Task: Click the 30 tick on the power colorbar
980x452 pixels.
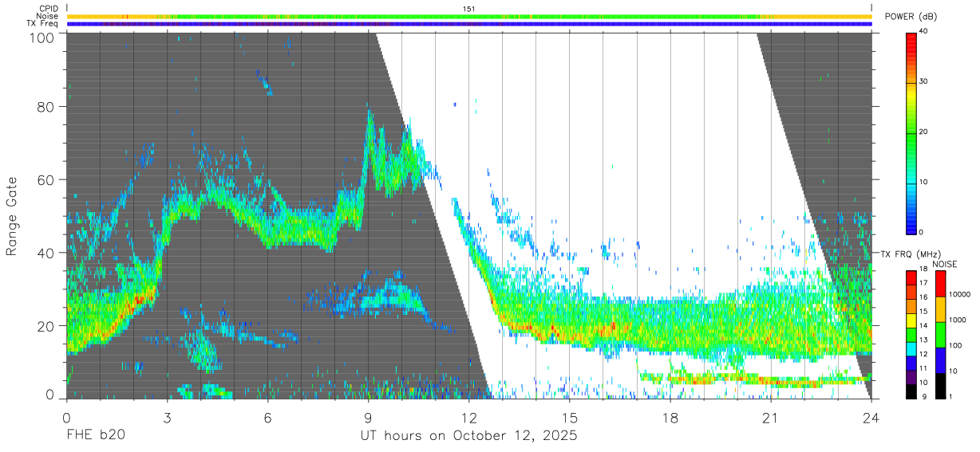Action: 924,81
